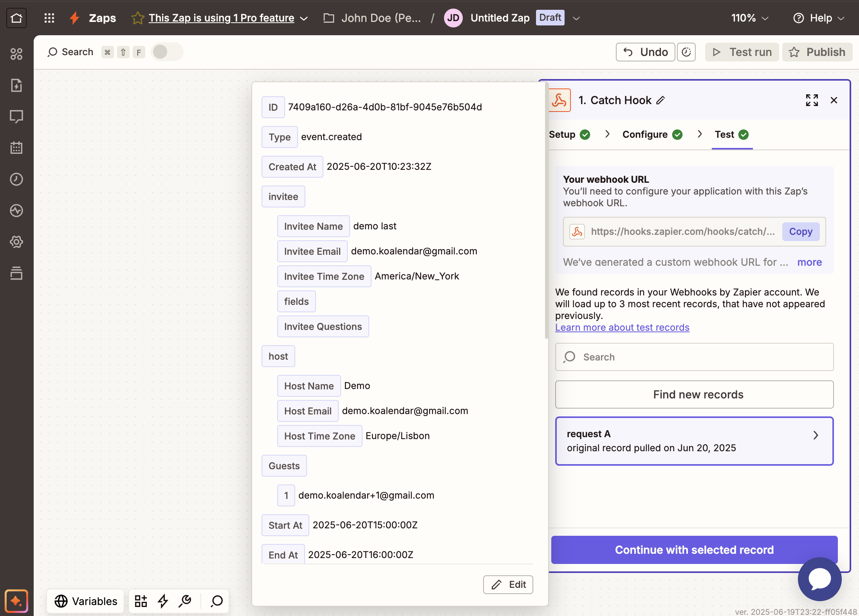The image size is (859, 616).
Task: Click the Webhooks app icon in panel header
Action: coord(559,100)
